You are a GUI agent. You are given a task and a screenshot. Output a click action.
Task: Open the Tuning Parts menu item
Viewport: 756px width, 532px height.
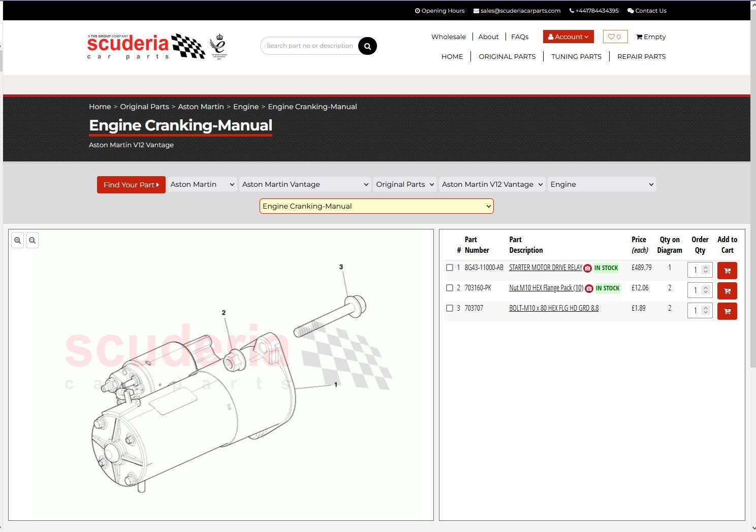(576, 56)
